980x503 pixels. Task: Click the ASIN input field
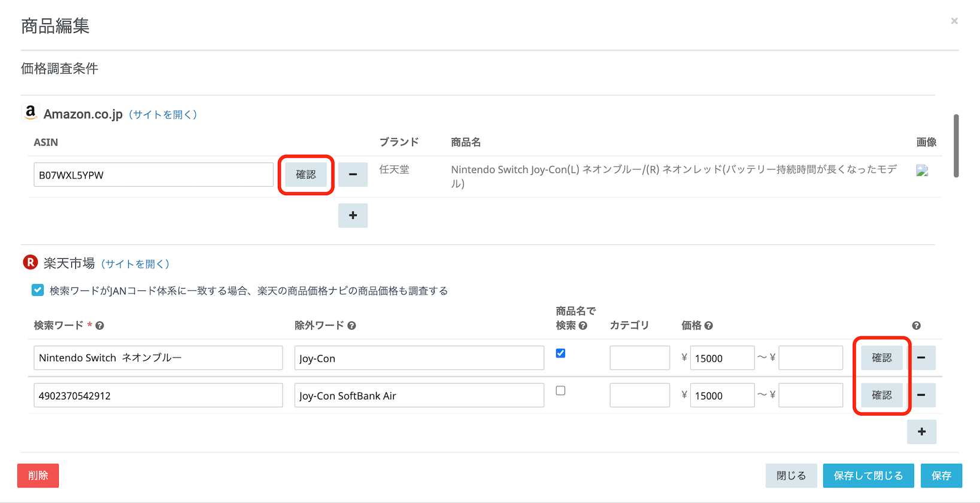coord(153,175)
